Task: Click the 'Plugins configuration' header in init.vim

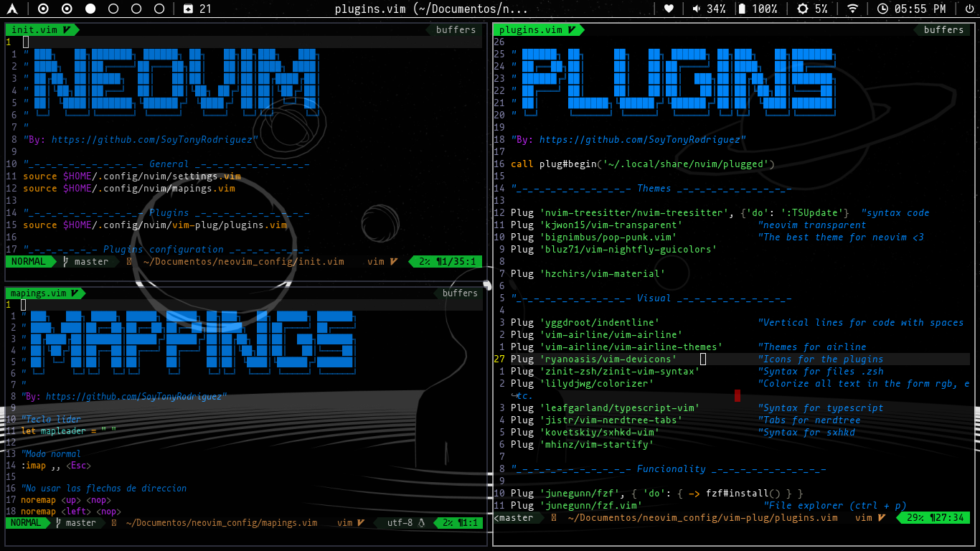Action: tap(166, 250)
